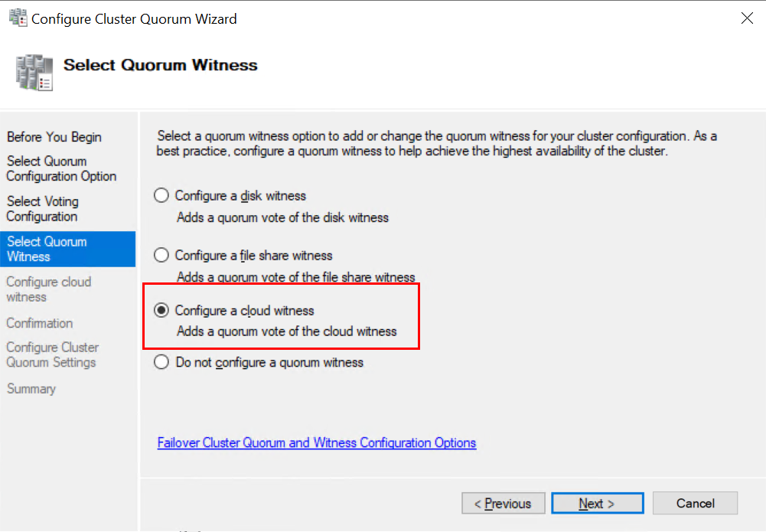Select Configure a disk witness option
The height and width of the screenshot is (532, 766).
coord(161,195)
